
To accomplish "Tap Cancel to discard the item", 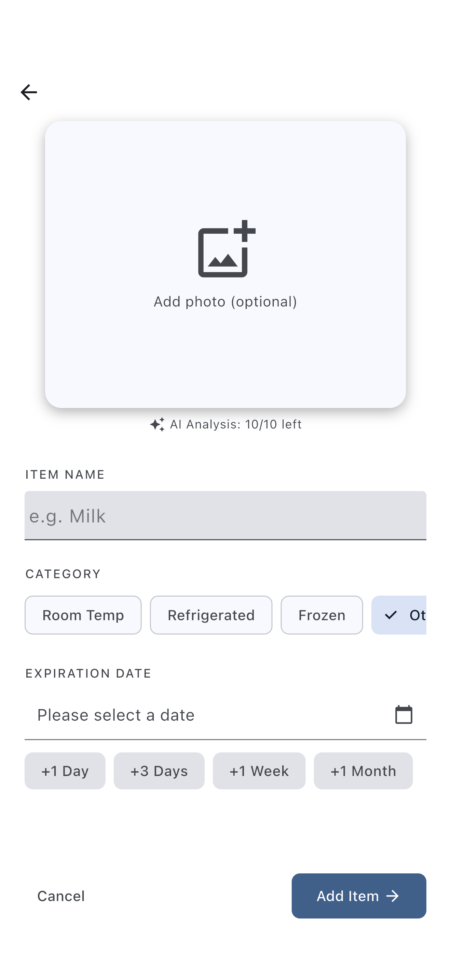I will click(x=60, y=896).
